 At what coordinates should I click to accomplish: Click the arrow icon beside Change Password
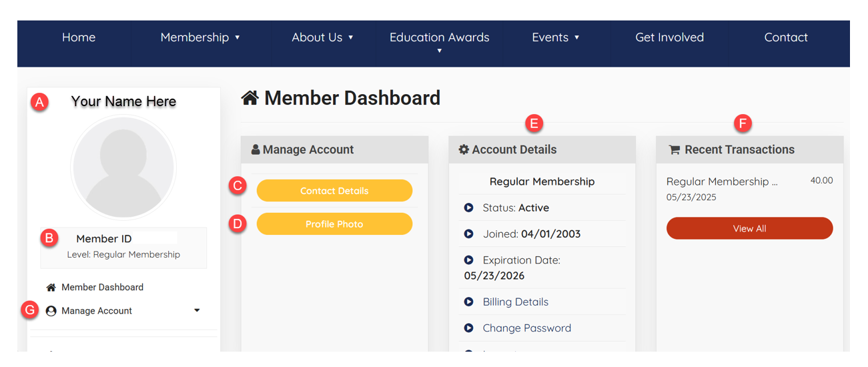point(468,328)
